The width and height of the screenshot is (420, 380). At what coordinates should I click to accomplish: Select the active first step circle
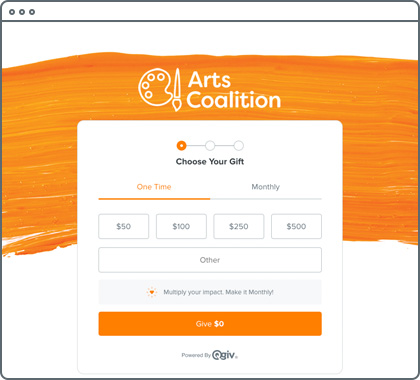click(x=181, y=146)
